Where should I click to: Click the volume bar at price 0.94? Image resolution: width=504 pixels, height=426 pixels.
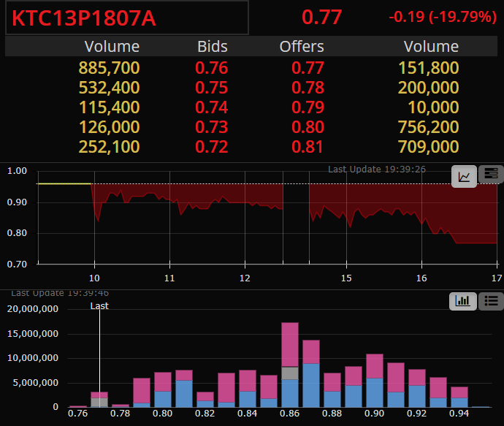click(459, 397)
